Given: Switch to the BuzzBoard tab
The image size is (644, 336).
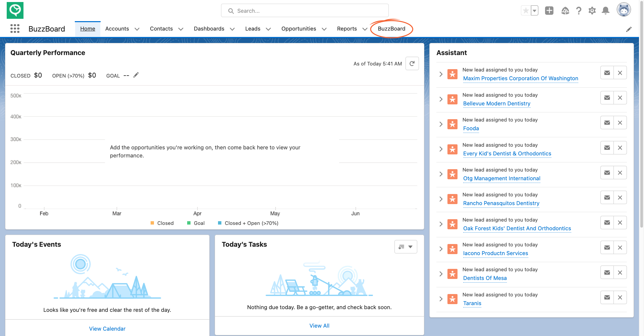Looking at the screenshot, I should [391, 29].
